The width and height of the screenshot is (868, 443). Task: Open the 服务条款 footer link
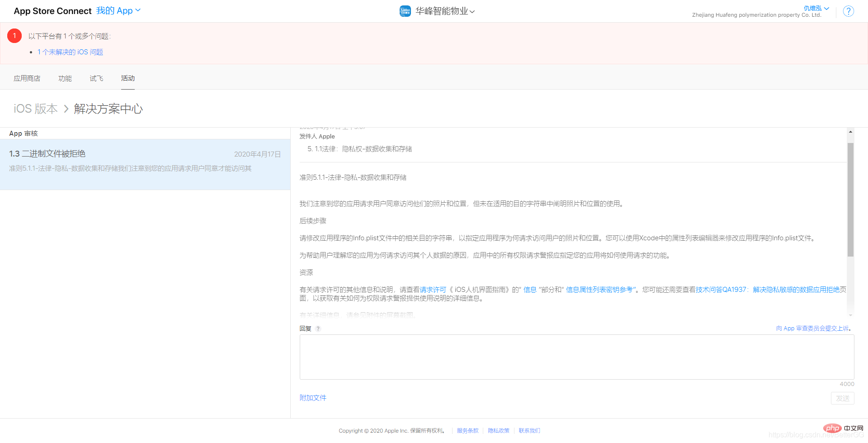tap(467, 431)
